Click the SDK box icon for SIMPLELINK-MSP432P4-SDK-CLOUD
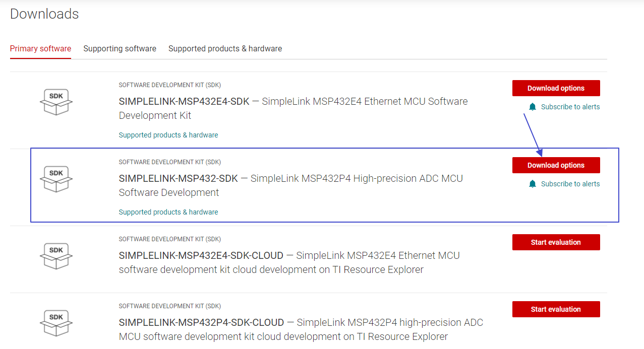The height and width of the screenshot is (349, 644). coord(56,323)
